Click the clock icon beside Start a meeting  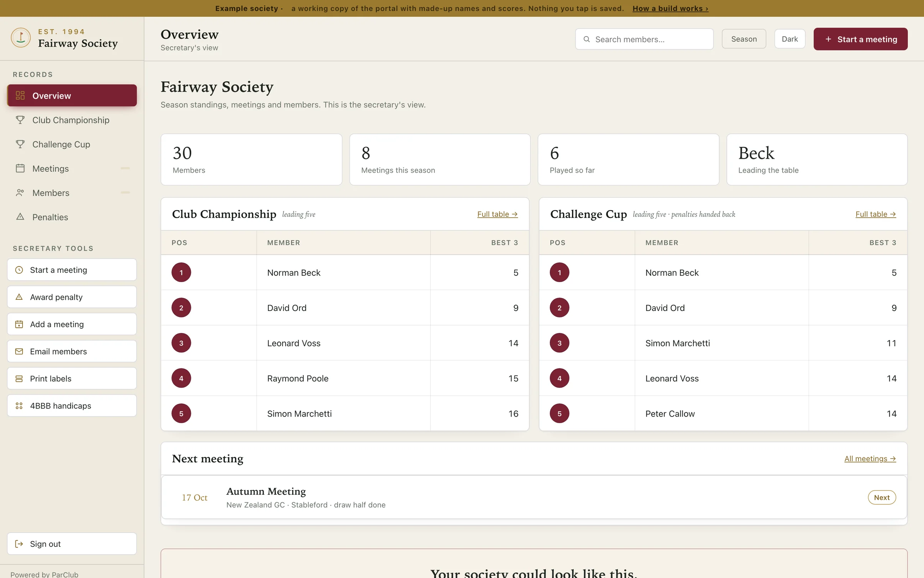19,270
